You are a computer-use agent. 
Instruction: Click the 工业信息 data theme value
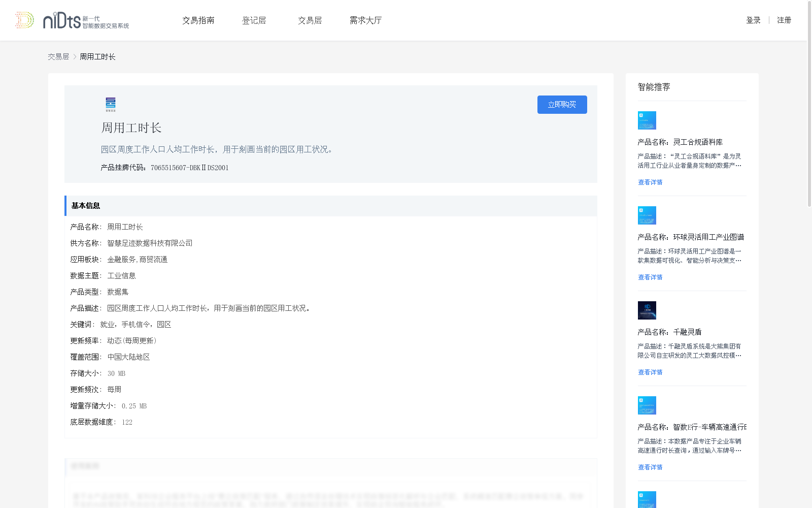121,276
